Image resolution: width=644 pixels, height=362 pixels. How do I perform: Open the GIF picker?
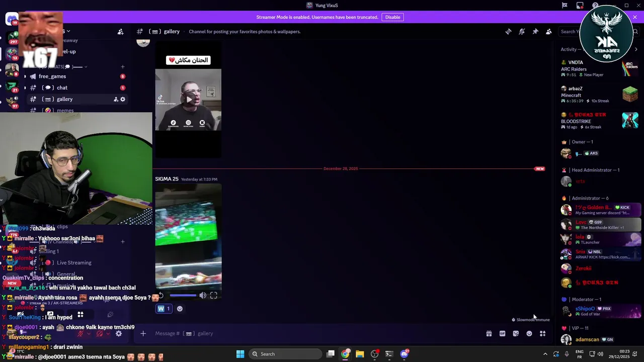pyautogui.click(x=502, y=333)
